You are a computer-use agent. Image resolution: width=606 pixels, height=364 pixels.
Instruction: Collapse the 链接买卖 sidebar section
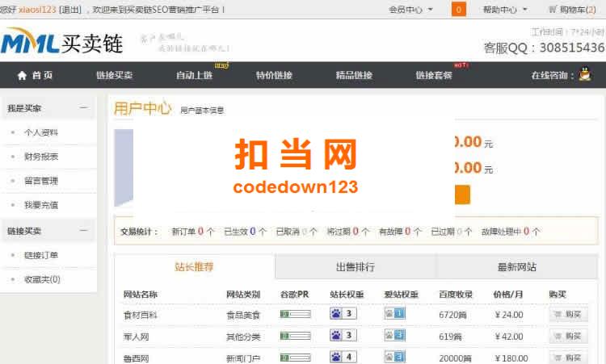(x=83, y=231)
